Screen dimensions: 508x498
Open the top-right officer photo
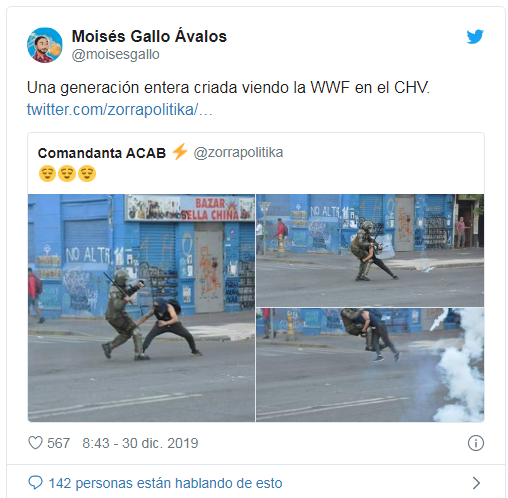[370, 250]
